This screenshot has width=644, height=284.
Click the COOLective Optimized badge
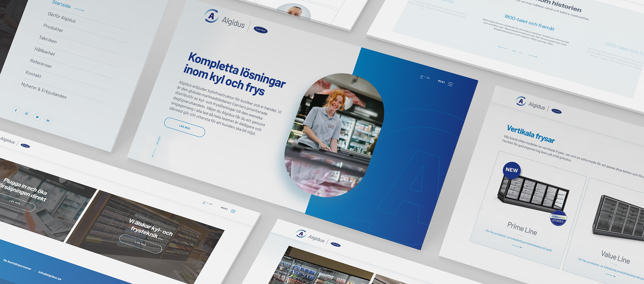pyautogui.click(x=558, y=219)
